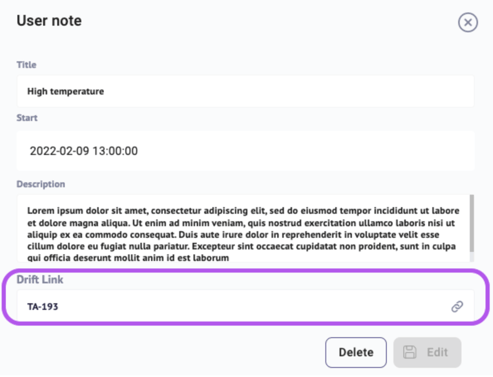Open the chain link icon beside TA-193
The width and height of the screenshot is (493, 377).
coord(457,306)
